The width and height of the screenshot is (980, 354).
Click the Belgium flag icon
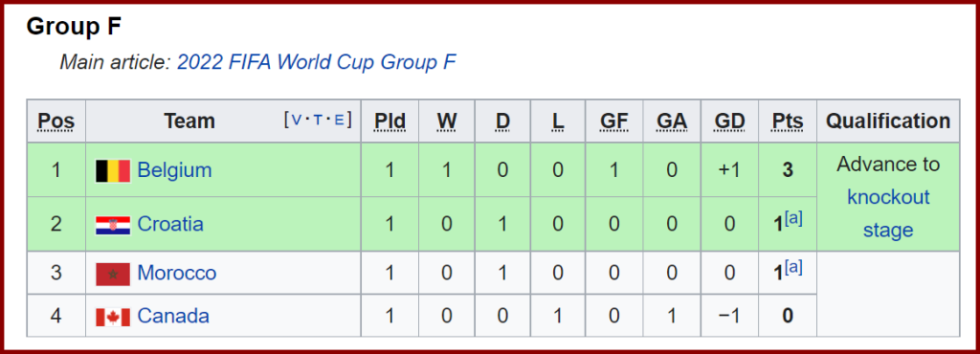(x=113, y=170)
